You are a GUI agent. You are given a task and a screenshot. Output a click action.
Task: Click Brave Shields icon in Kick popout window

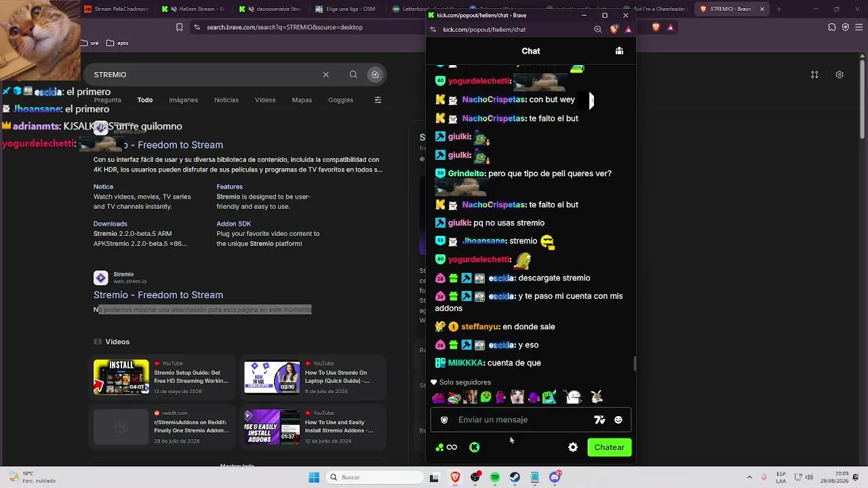point(614,29)
